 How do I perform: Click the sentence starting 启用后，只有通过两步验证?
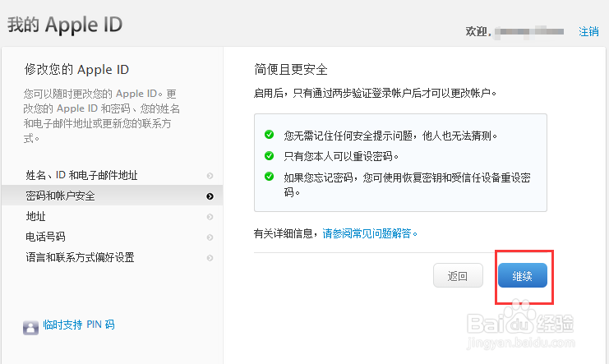376,93
